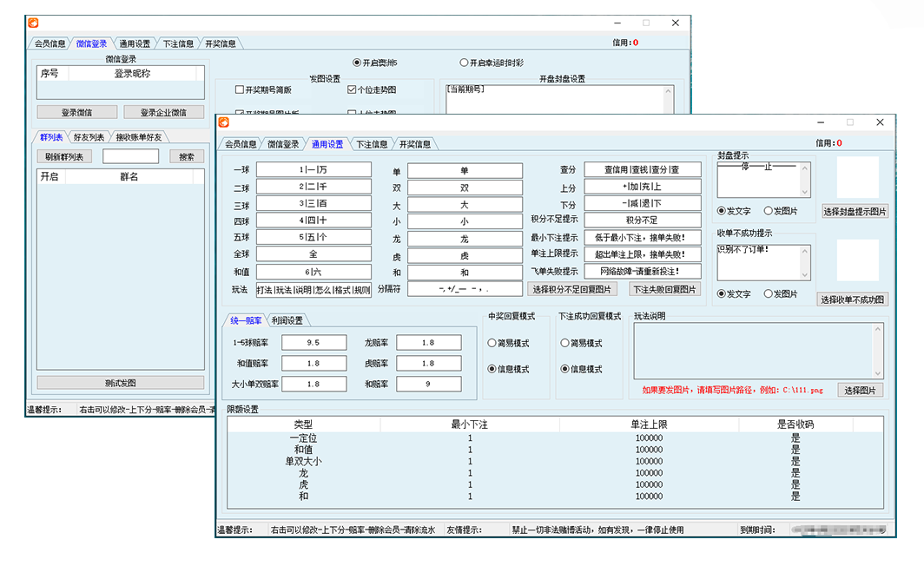924x566 pixels.
Task: Open the 好友列表 tab
Action: (89, 137)
